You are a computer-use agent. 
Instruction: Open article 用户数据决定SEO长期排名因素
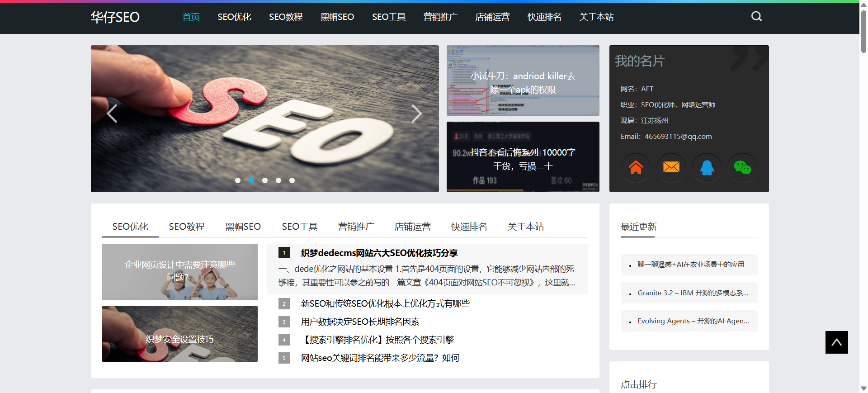360,322
